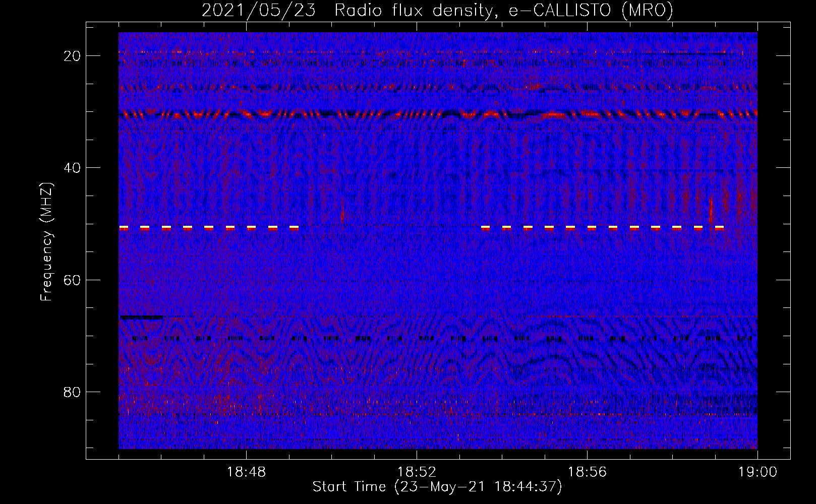The image size is (816, 504).
Task: Click the 'Frequency (MHZ)' axis label
Action: [46, 242]
